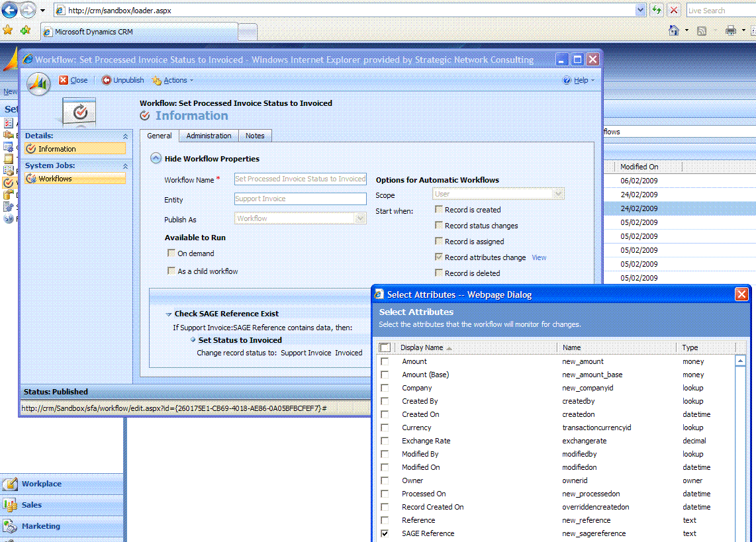
Task: Click the Workflow Name input field
Action: pyautogui.click(x=301, y=179)
